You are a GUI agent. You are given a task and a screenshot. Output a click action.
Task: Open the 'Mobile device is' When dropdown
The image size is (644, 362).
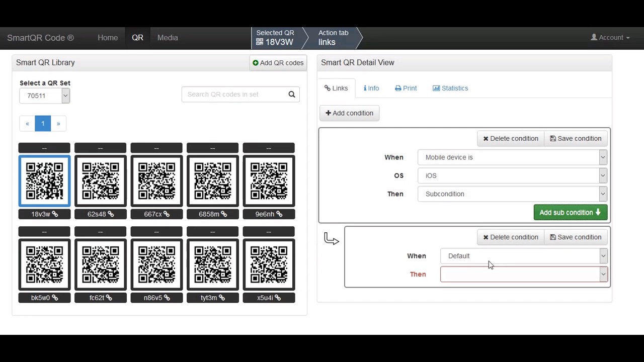(513, 157)
